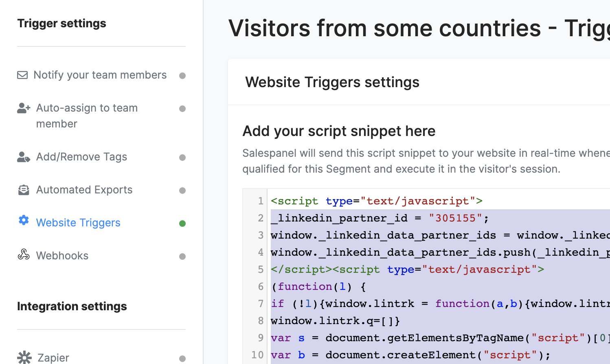Open the Website Triggers link

click(x=78, y=223)
